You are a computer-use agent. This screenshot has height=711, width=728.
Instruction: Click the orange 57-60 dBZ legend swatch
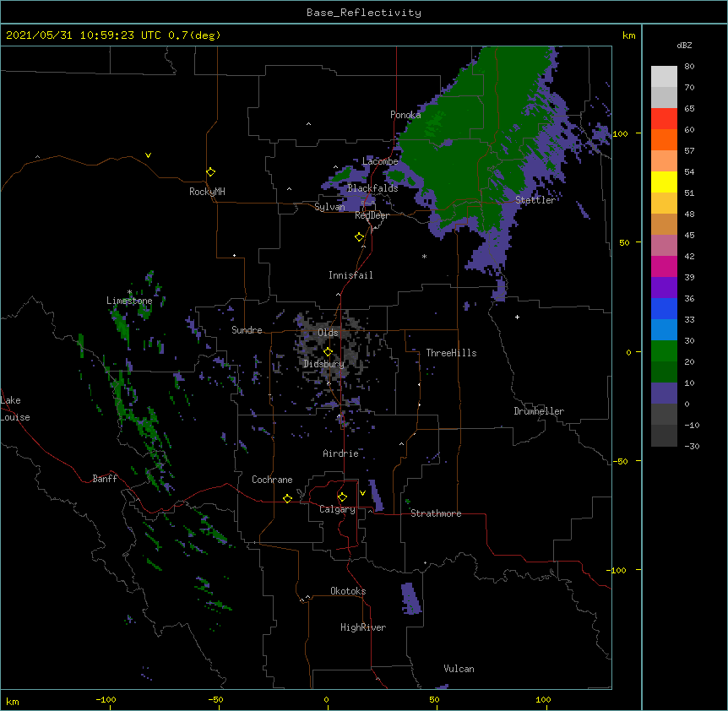tap(664, 139)
